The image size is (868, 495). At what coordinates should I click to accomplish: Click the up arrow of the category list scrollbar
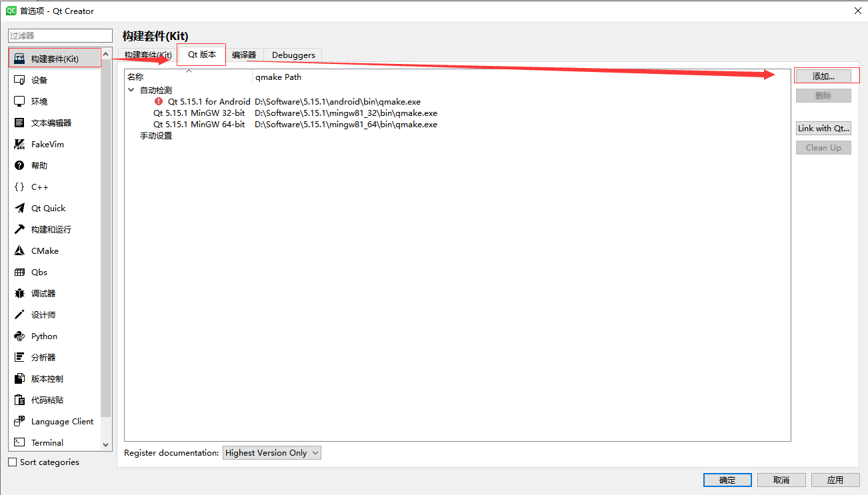pyautogui.click(x=105, y=54)
